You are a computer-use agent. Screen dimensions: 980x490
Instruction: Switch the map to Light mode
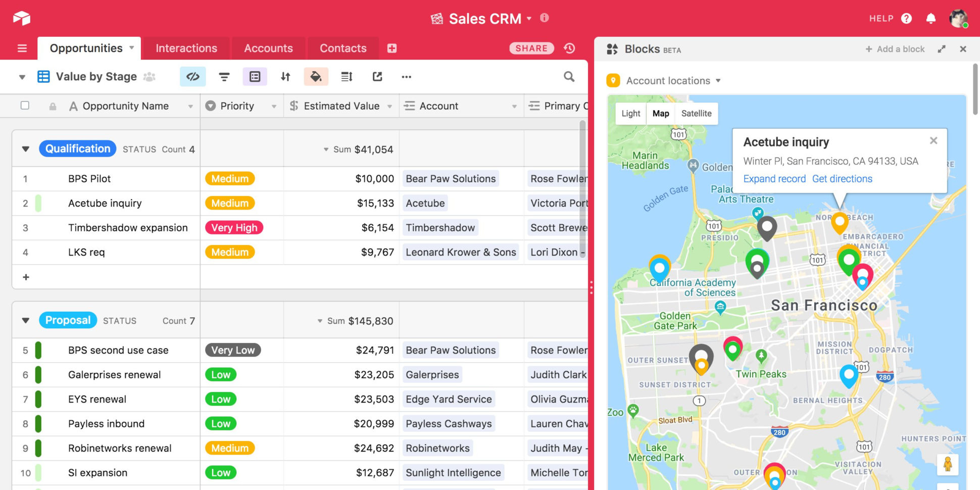tap(630, 113)
